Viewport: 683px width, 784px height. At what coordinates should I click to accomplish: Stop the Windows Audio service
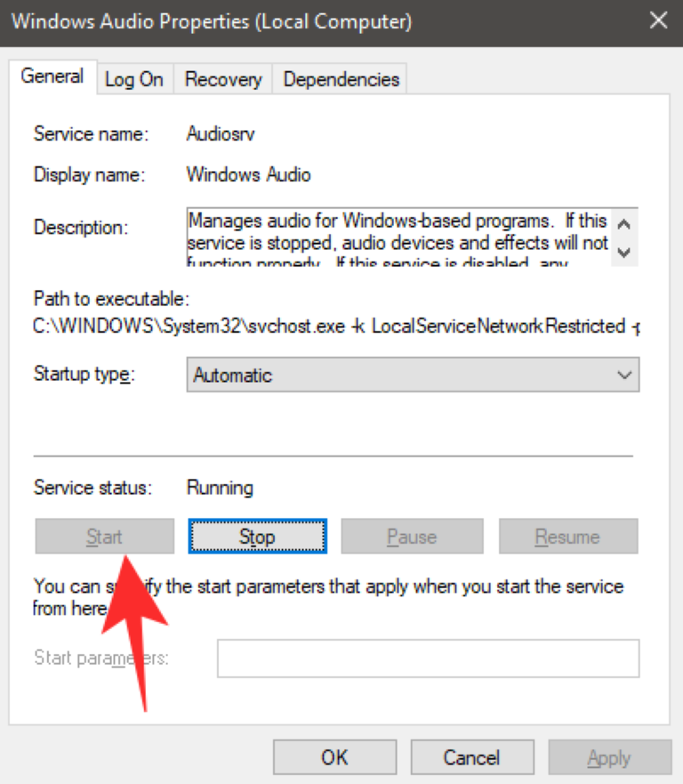(x=257, y=537)
